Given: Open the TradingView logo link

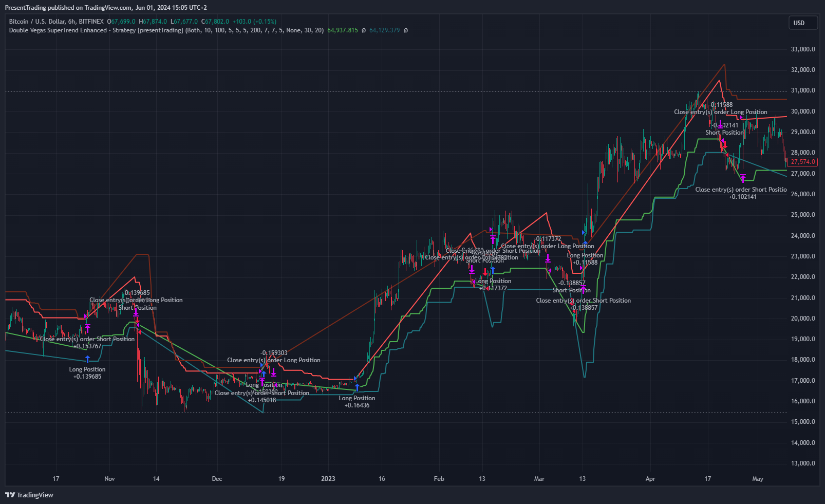Looking at the screenshot, I should (x=29, y=495).
